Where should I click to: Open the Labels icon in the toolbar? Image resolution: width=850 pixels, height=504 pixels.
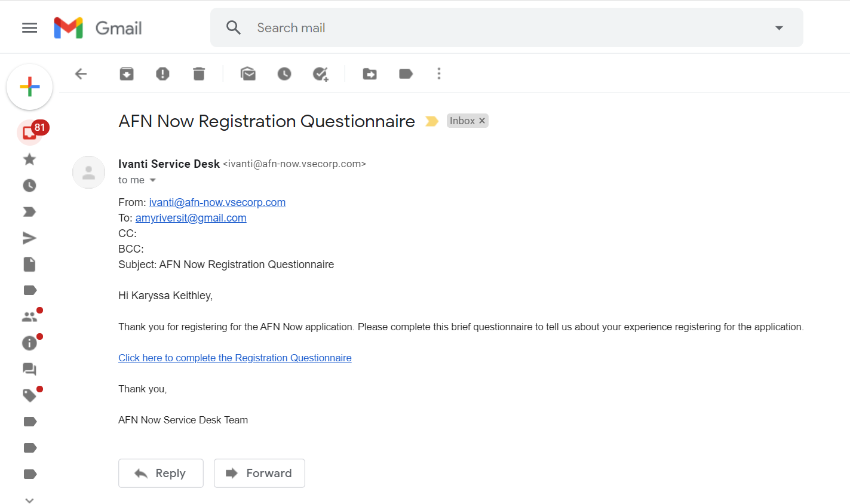(x=406, y=73)
